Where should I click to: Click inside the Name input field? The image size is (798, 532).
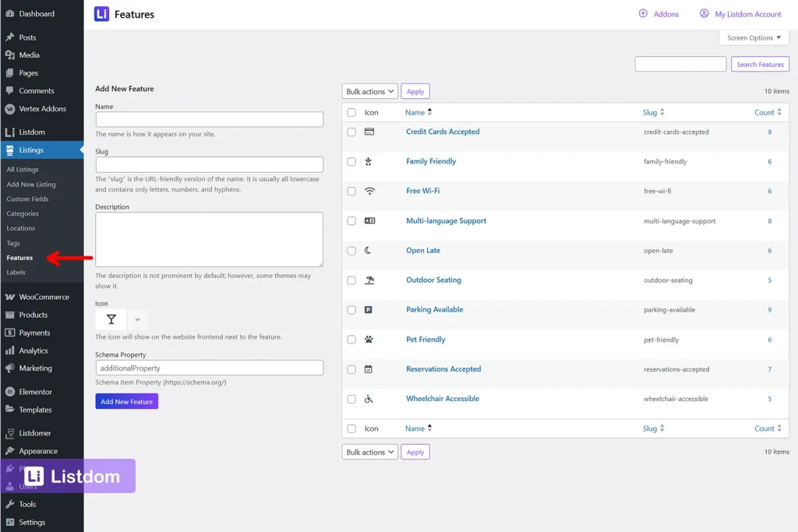pos(209,119)
